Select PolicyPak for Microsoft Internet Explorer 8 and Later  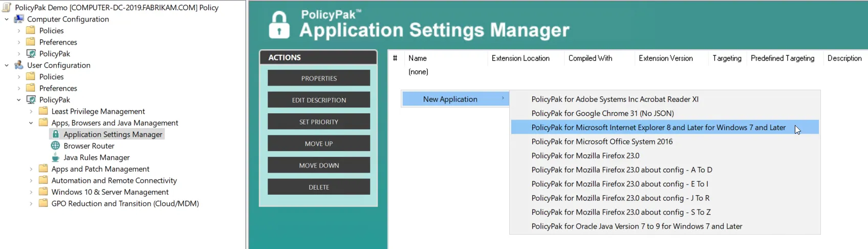point(665,127)
